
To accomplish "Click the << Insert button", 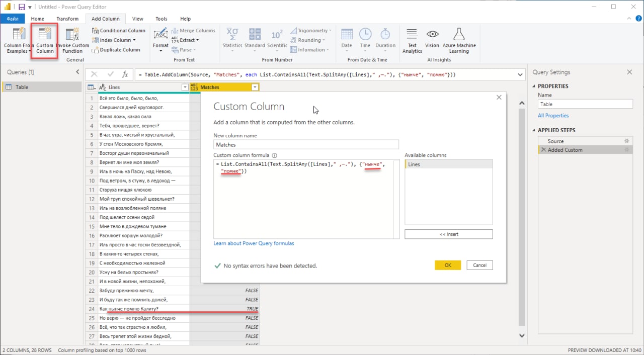I will [x=449, y=234].
